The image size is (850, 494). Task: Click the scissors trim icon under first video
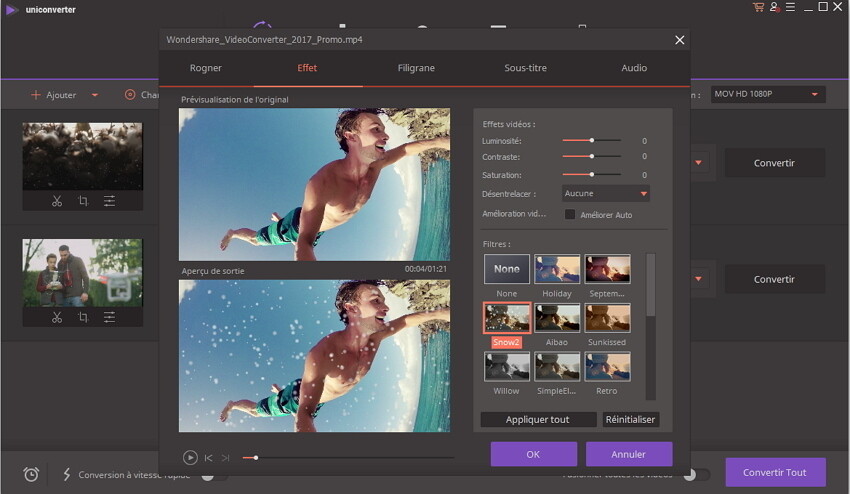pos(57,201)
